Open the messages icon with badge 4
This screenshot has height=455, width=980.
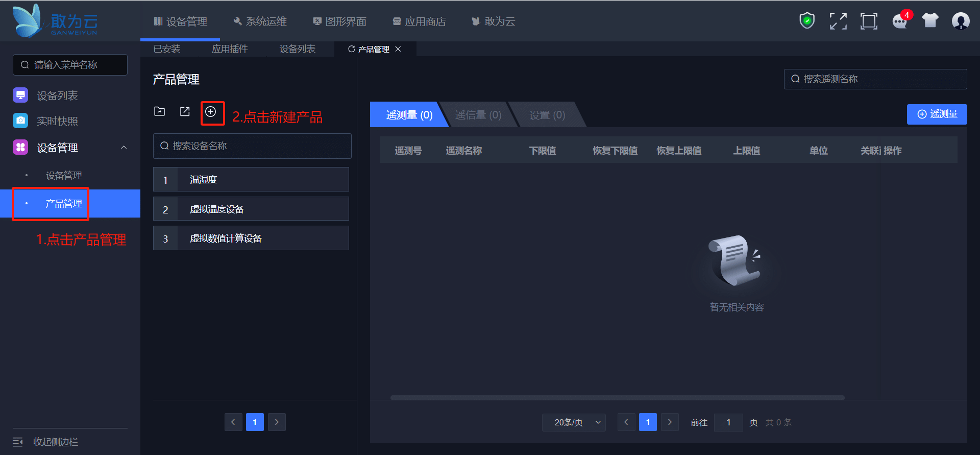coord(900,21)
